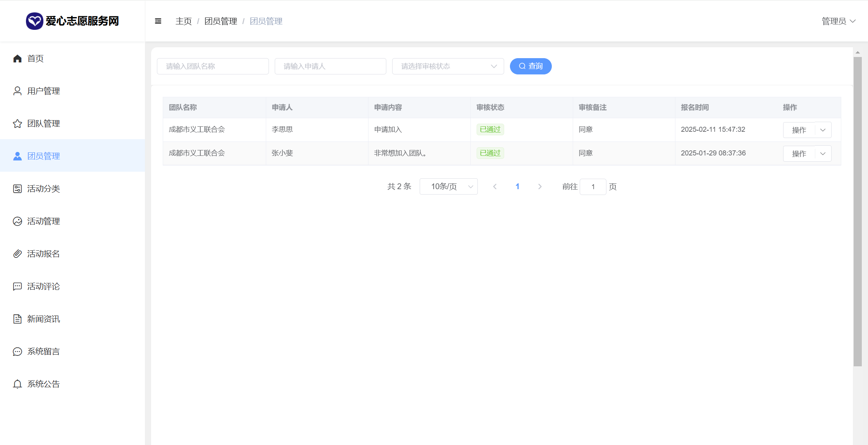Screen dimensions: 868x445
Task: Click the paperclip icon for 活动报名
Action: 17,254
